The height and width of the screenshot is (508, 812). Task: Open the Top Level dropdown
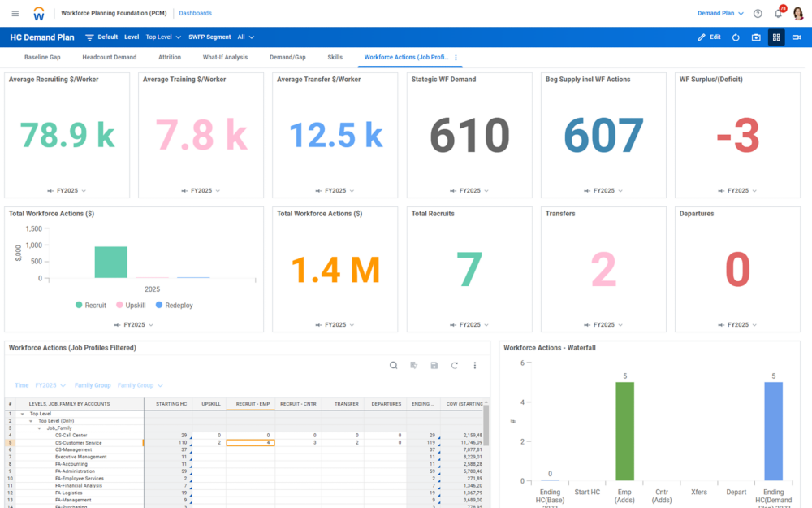pyautogui.click(x=163, y=37)
